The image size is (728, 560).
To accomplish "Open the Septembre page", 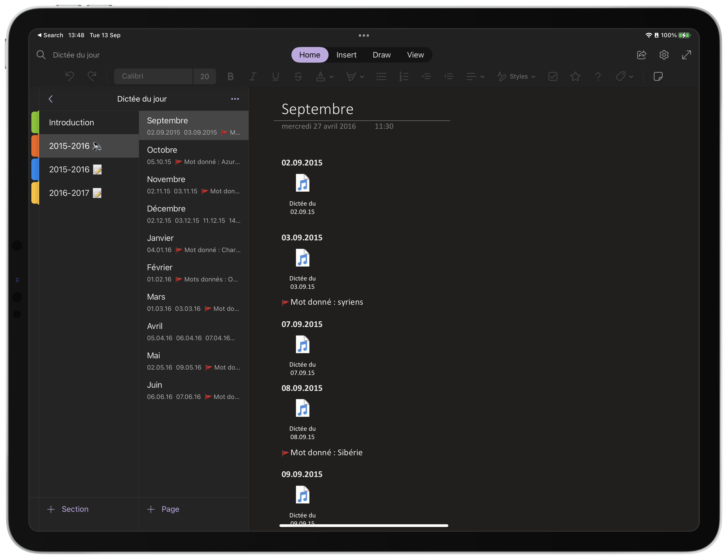I will 194,126.
